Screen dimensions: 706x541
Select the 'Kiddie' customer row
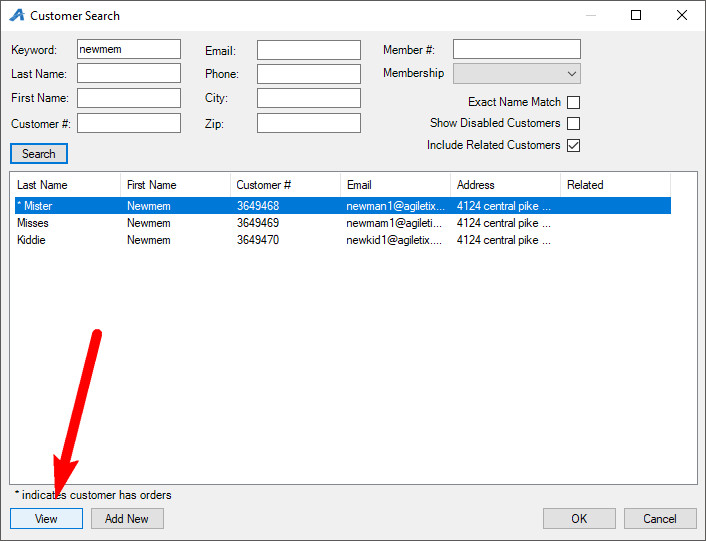pos(343,240)
